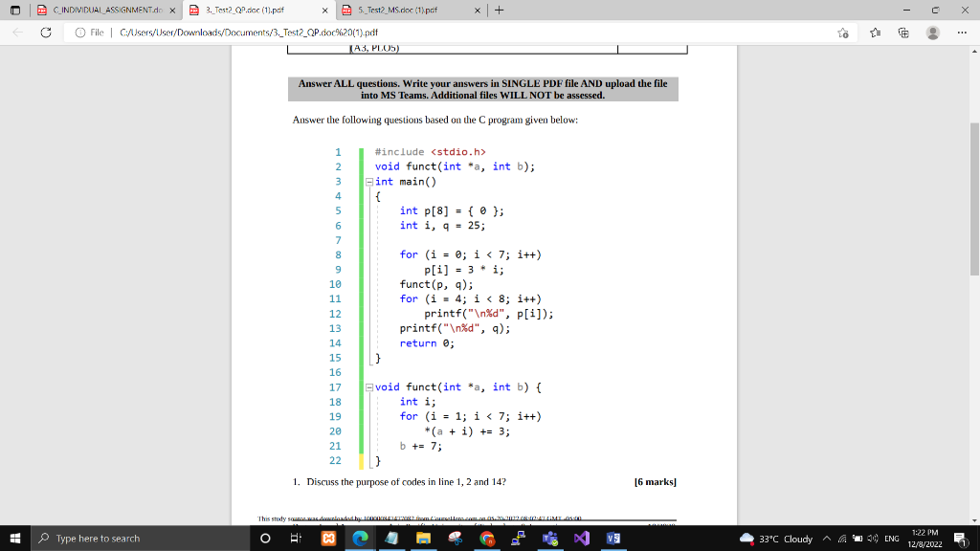Viewport: 980px width, 551px height.
Task: Open the ENG language switcher
Action: [892, 538]
